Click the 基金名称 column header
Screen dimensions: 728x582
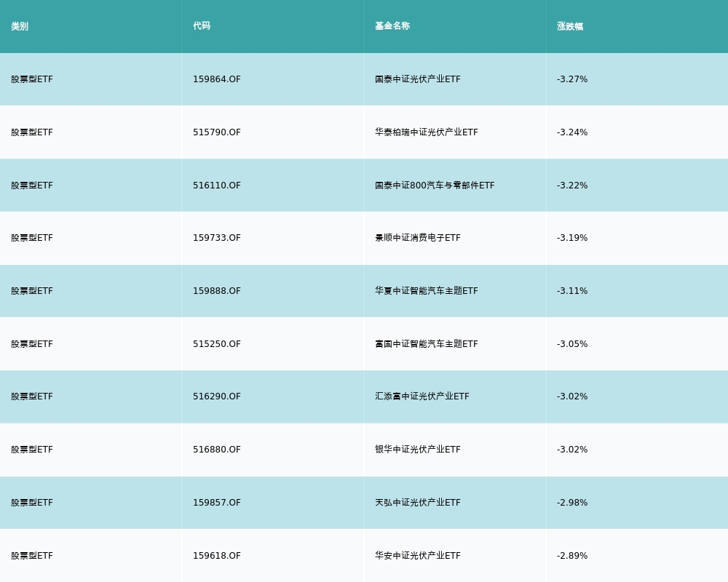point(392,26)
